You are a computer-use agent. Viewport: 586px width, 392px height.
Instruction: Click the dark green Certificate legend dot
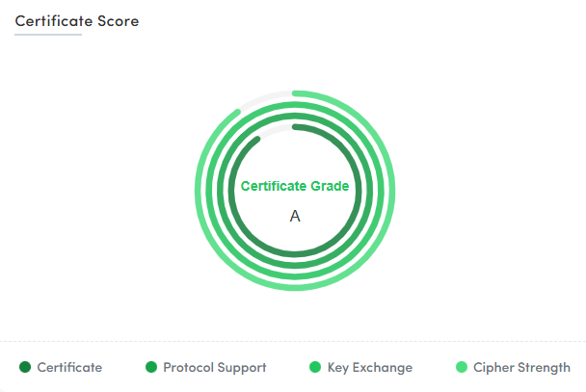click(x=25, y=367)
